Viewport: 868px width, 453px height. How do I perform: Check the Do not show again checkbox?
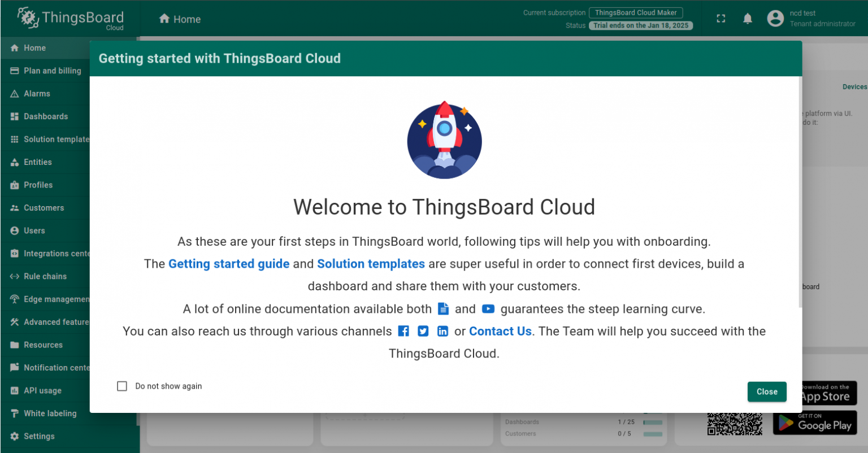pos(122,386)
